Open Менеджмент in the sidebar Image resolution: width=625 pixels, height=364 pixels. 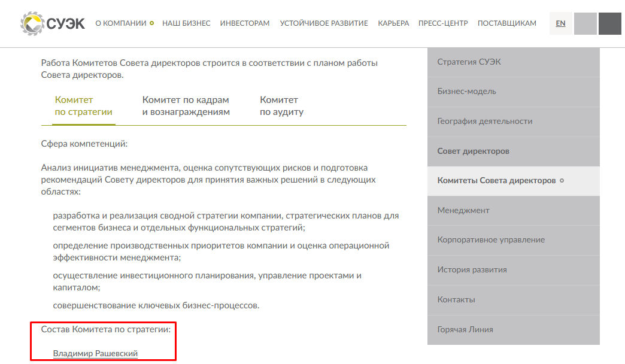514,211
